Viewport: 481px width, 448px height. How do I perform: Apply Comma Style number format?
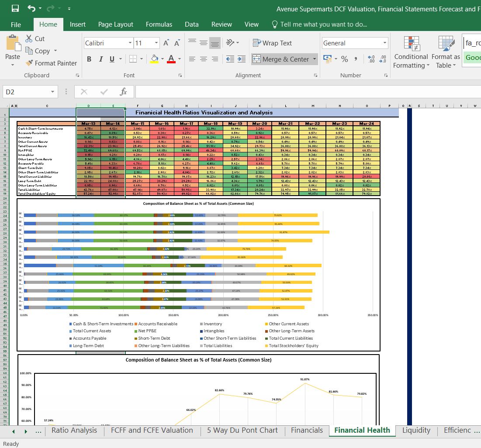pyautogui.click(x=356, y=59)
